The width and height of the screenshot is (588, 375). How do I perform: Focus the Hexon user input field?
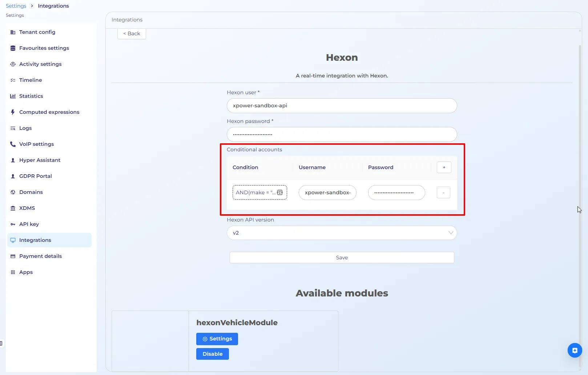click(x=342, y=105)
